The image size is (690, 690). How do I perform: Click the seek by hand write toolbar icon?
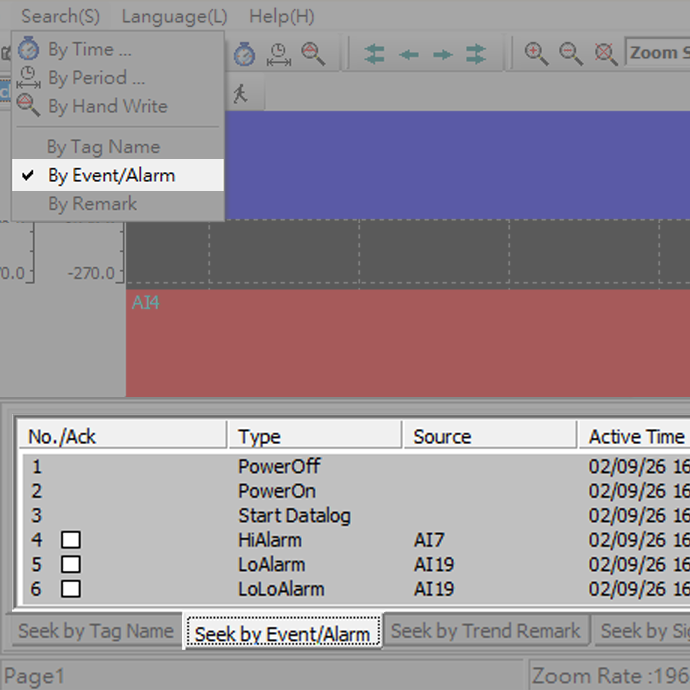click(x=313, y=54)
